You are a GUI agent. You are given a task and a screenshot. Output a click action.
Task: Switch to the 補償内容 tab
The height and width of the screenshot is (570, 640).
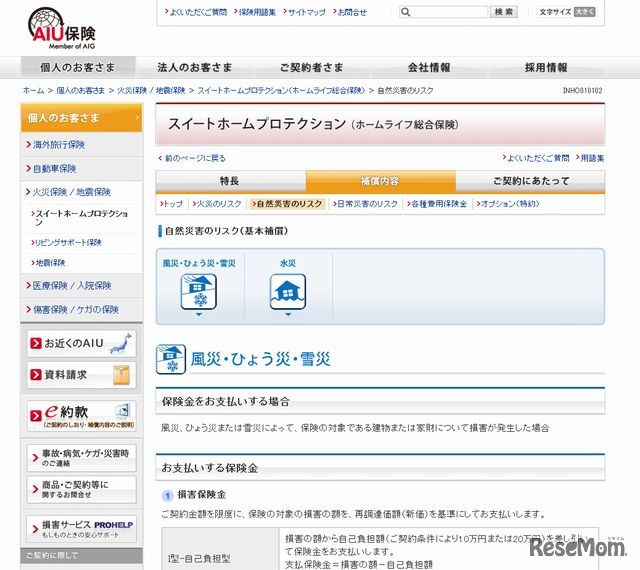[x=380, y=181]
